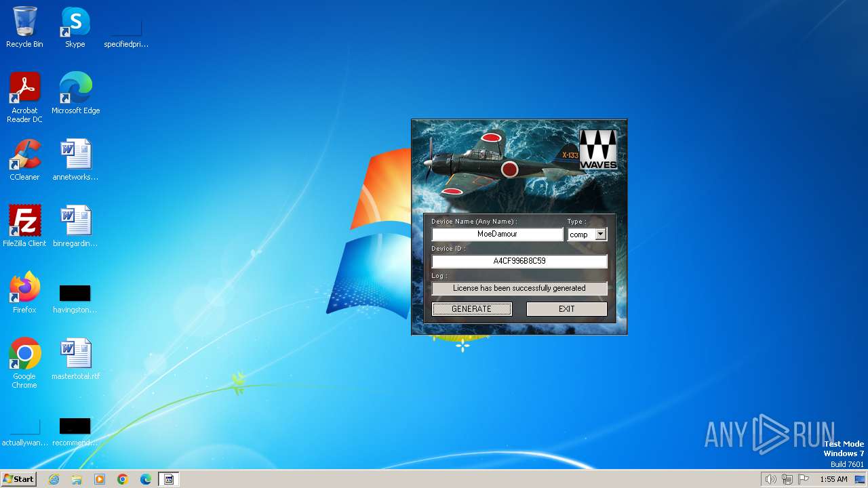Click the volume speaker tray icon

[x=770, y=479]
